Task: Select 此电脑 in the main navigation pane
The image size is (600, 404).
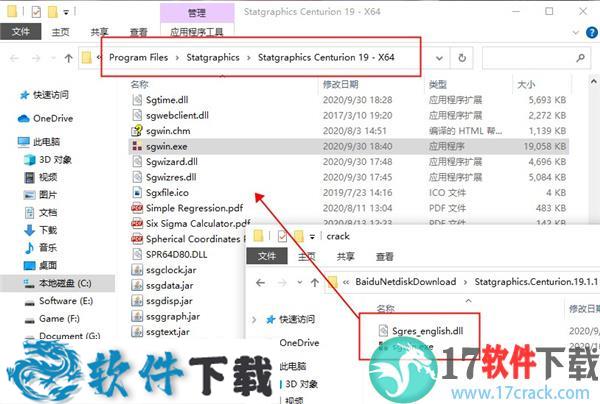Action: (x=46, y=142)
